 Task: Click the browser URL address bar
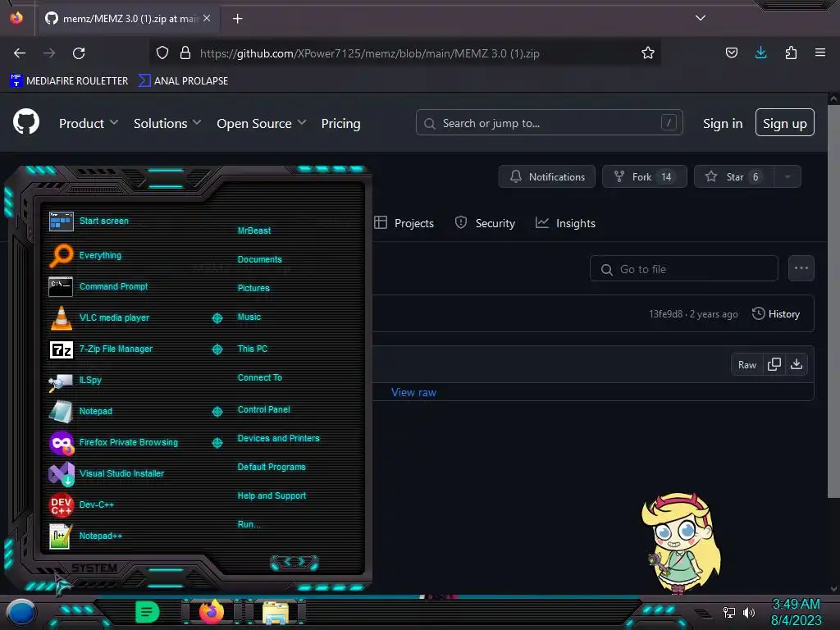[x=407, y=53]
